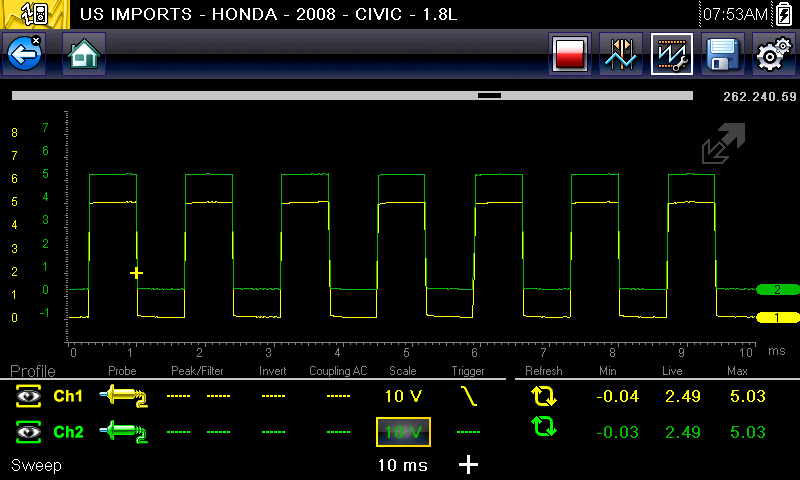
Task: Refresh Ch1 min/max values
Action: [543, 396]
